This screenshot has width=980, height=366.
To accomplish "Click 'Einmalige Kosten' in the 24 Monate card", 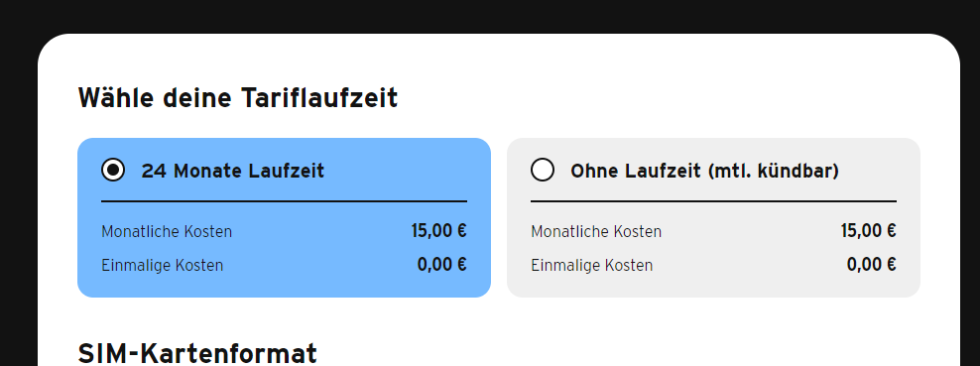I will click(162, 266).
